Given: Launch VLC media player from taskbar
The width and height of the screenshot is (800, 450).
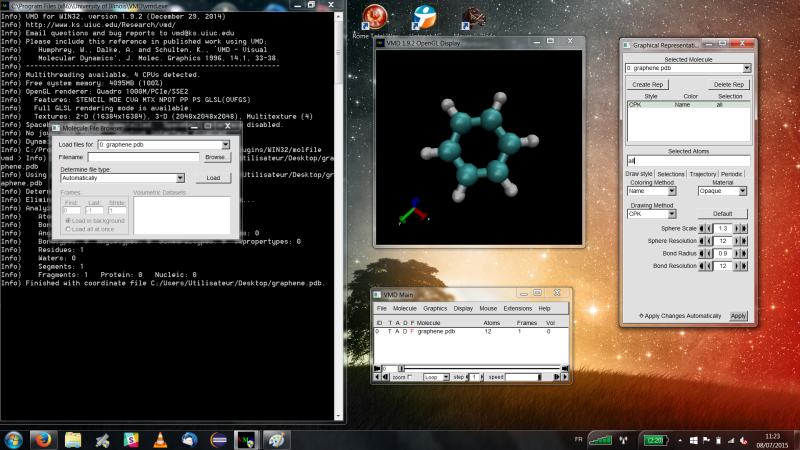Looking at the screenshot, I should pyautogui.click(x=160, y=439).
